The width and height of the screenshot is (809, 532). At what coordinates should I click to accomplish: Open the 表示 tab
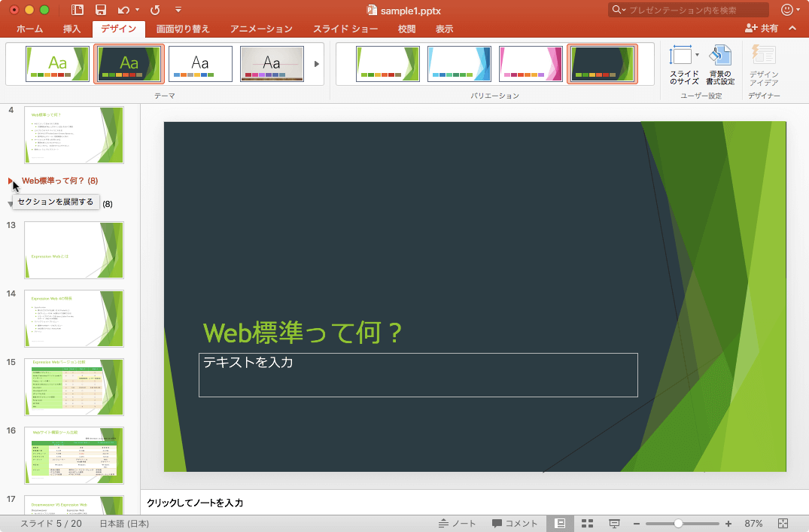(444, 29)
